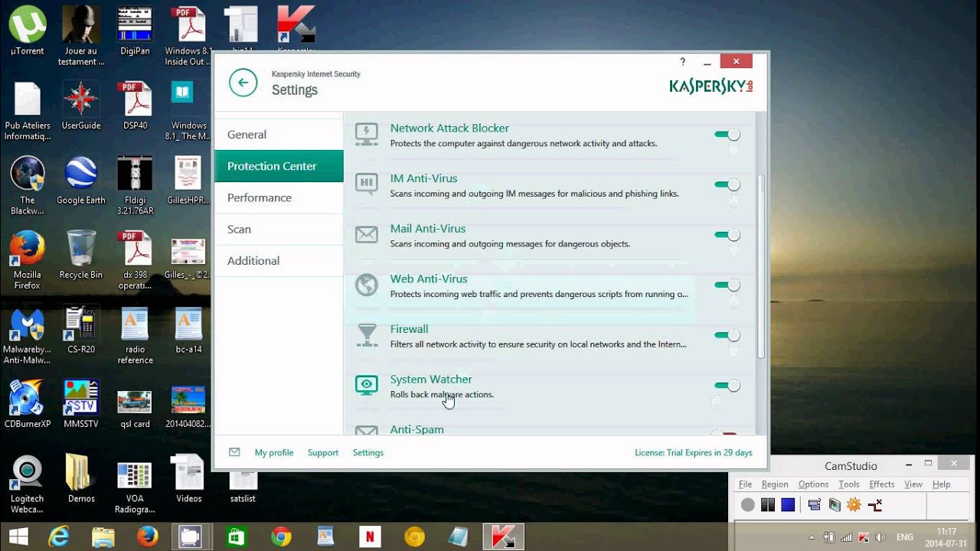Open CamStudio Options menu
Image resolution: width=980 pixels, height=551 pixels.
(813, 484)
